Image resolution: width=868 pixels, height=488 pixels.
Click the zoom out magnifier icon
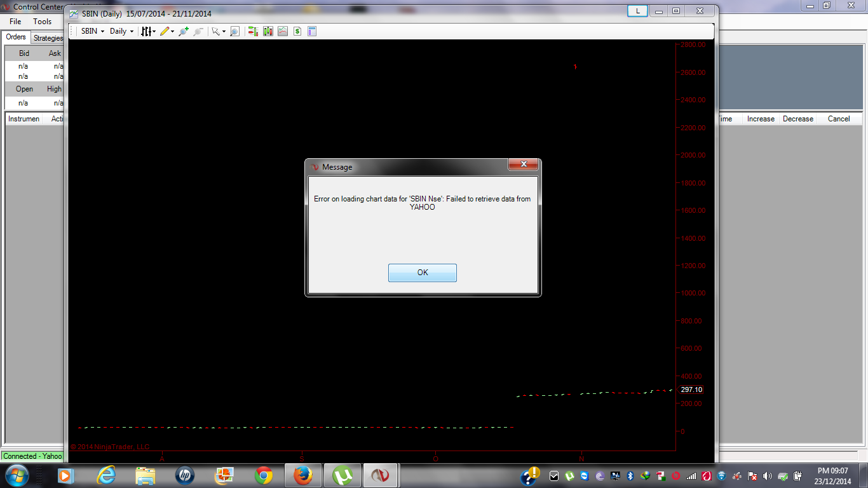(x=198, y=31)
